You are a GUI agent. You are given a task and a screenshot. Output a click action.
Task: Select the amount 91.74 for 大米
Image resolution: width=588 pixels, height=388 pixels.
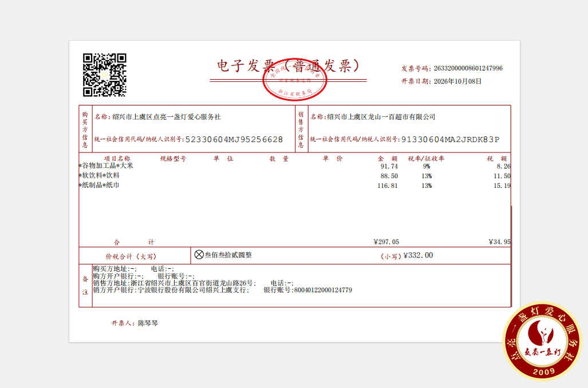click(389, 166)
